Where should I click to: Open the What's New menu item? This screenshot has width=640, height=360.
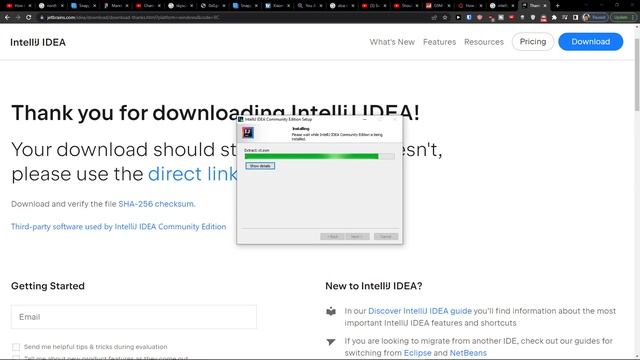(x=392, y=42)
